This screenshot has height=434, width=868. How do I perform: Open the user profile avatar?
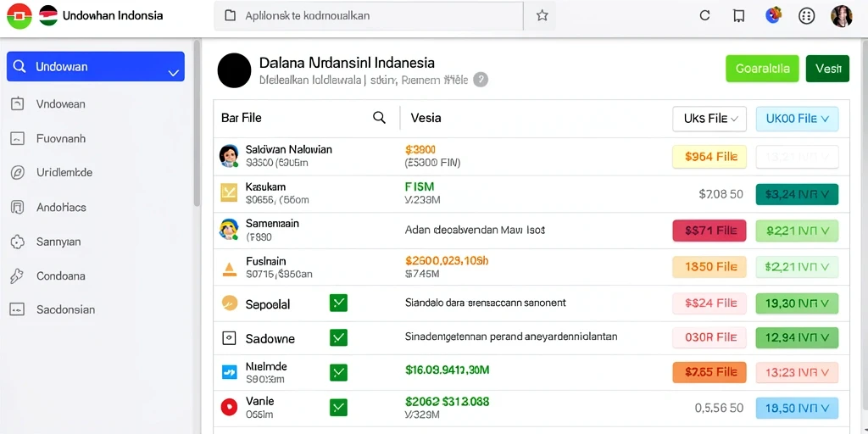click(x=842, y=16)
